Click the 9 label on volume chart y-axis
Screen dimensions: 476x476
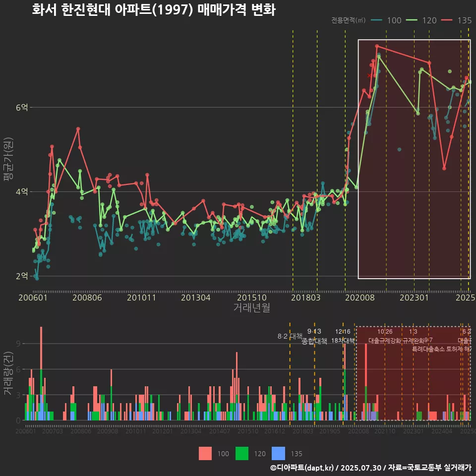coord(18,344)
